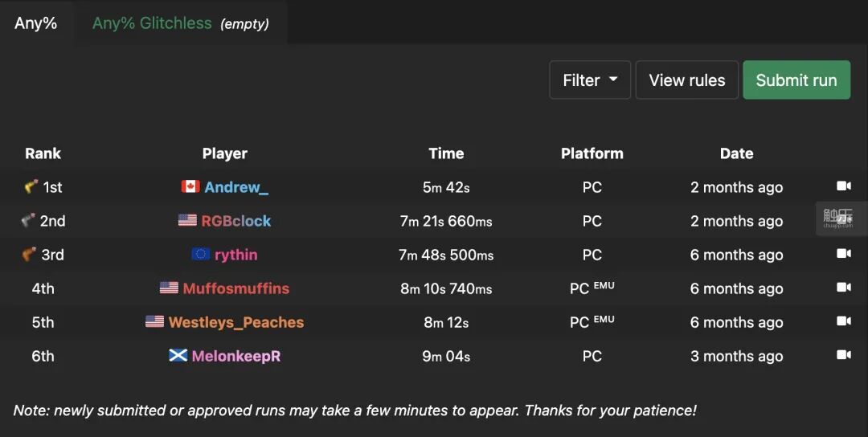Visit rythin's player profile
Image resolution: width=868 pixels, height=437 pixels.
[236, 255]
